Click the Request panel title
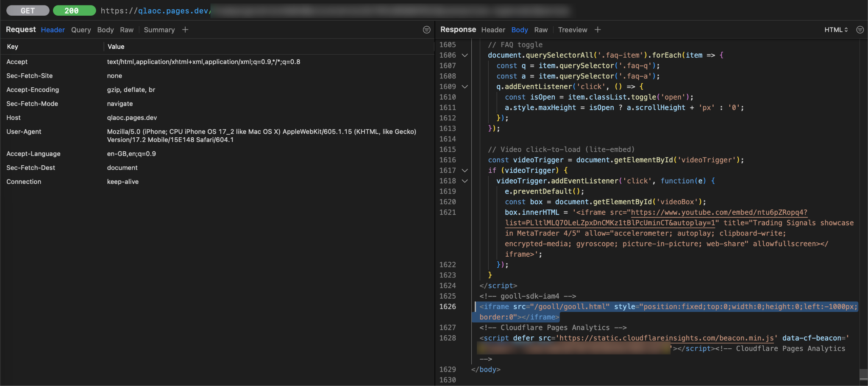868x386 pixels. tap(21, 30)
